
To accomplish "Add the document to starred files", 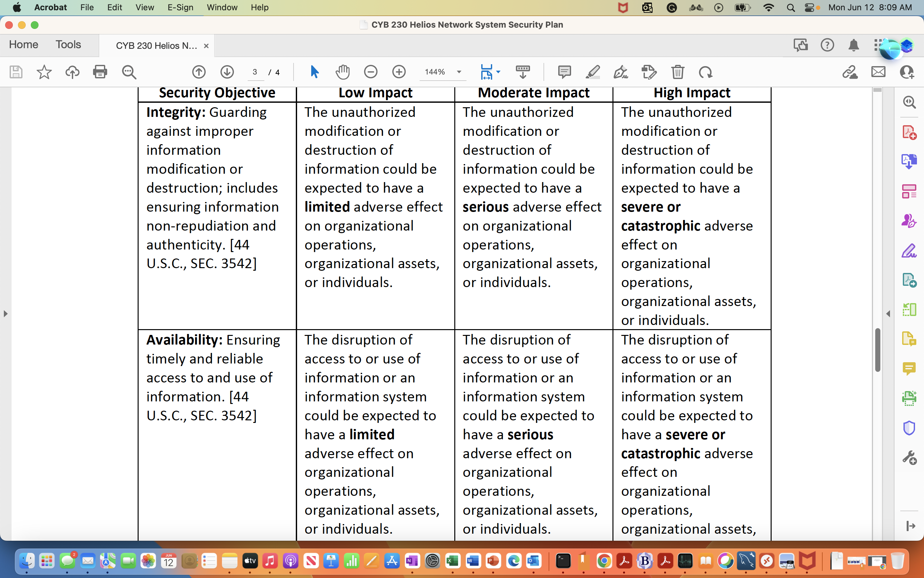I will tap(44, 72).
